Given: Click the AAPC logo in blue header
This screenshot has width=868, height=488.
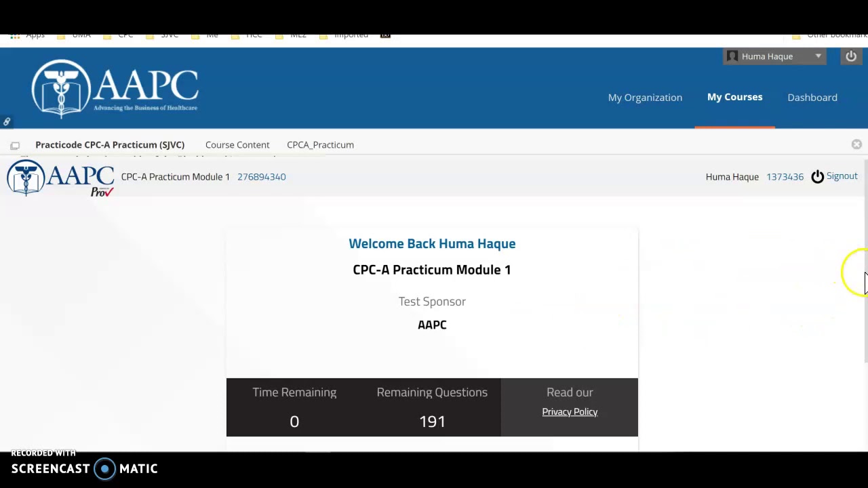Looking at the screenshot, I should click(x=115, y=89).
